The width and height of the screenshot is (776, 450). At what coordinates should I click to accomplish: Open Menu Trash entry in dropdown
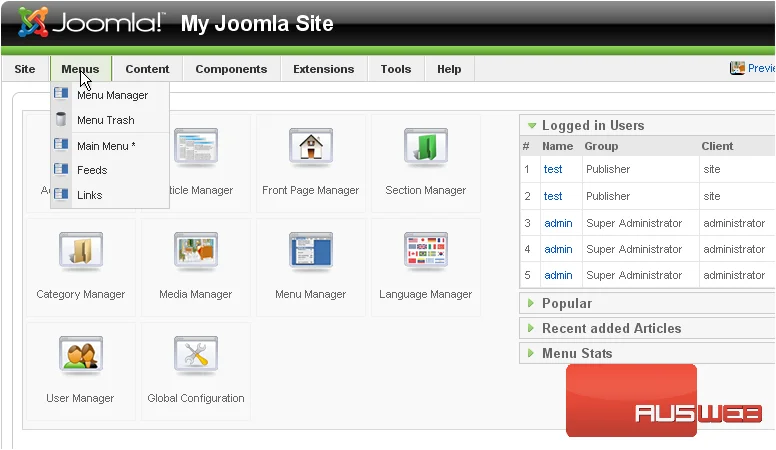105,120
